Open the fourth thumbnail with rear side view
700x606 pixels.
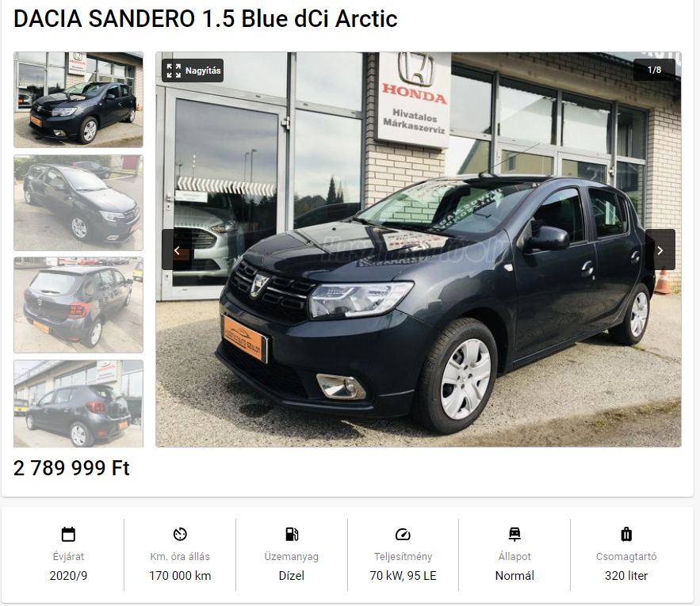(78, 403)
